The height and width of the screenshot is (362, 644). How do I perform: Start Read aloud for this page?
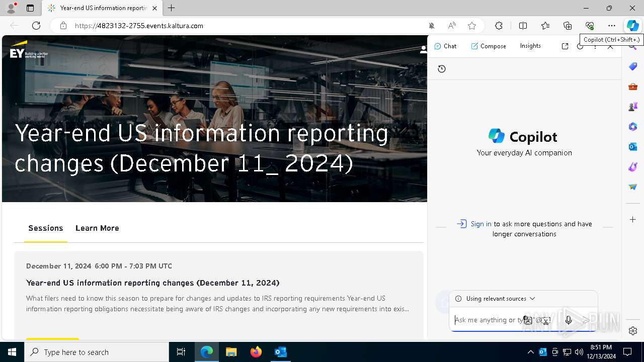(x=452, y=26)
